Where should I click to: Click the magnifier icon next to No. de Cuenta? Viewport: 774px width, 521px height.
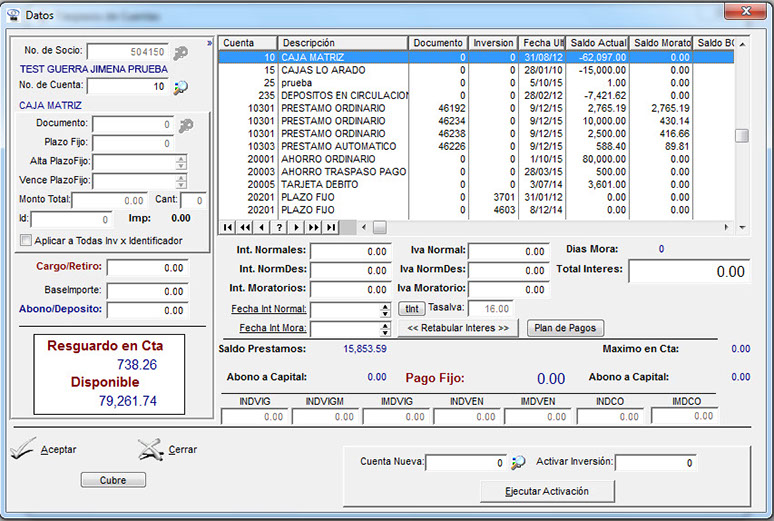pos(181,87)
